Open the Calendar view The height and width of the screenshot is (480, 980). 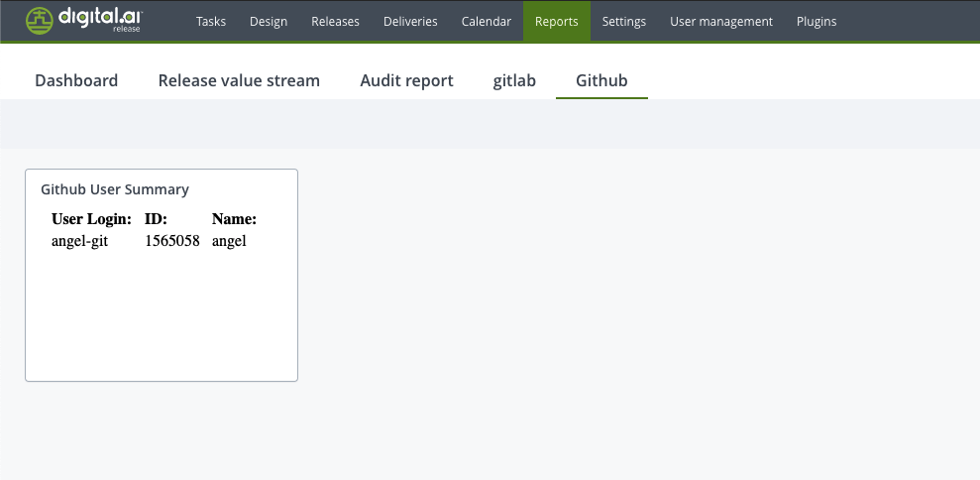click(x=487, y=22)
